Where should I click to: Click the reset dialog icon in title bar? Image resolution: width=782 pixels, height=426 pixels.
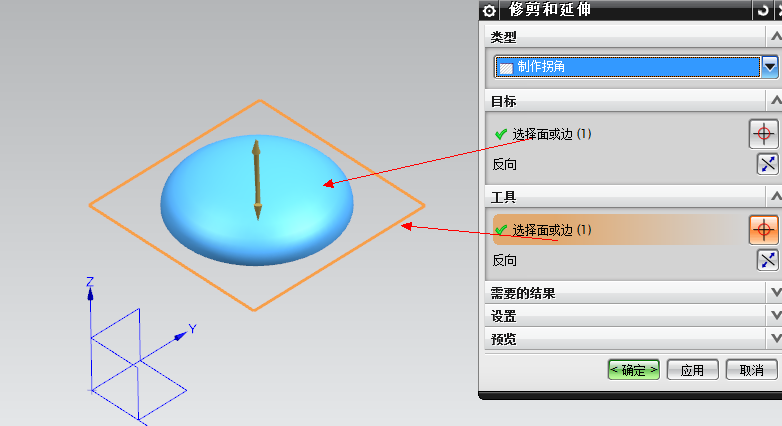[763, 10]
